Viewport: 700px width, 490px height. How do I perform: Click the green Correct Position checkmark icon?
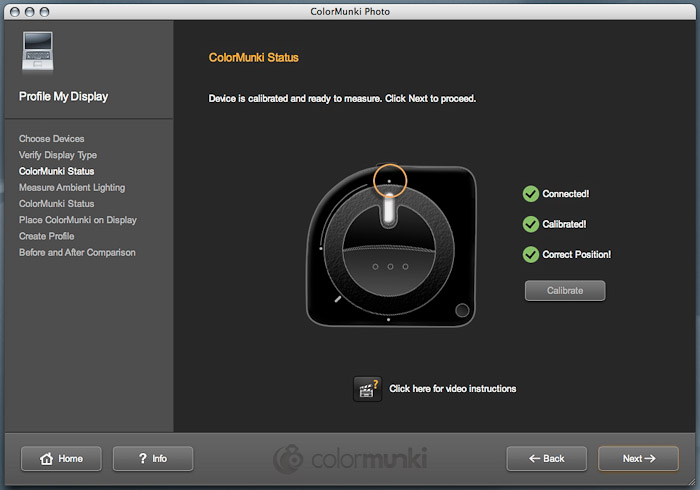click(531, 254)
